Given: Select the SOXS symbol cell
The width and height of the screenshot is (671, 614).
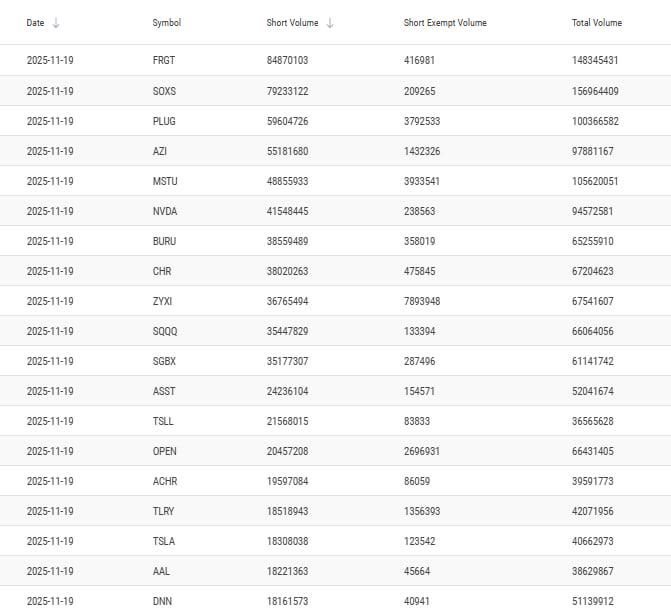Looking at the screenshot, I should 164,91.
